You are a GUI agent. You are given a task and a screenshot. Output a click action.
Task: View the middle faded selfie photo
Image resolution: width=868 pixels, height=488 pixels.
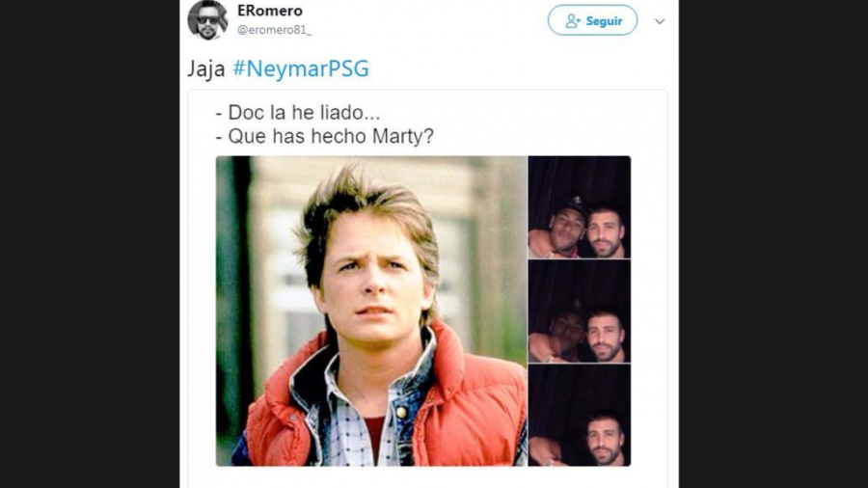579,311
